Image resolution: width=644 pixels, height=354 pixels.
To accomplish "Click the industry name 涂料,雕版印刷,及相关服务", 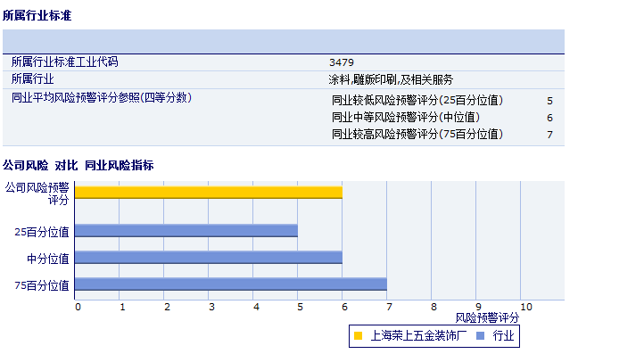I will 391,79.
